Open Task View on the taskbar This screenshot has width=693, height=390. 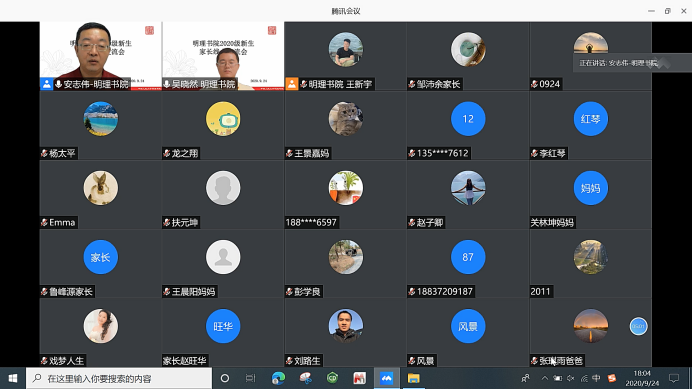251,379
